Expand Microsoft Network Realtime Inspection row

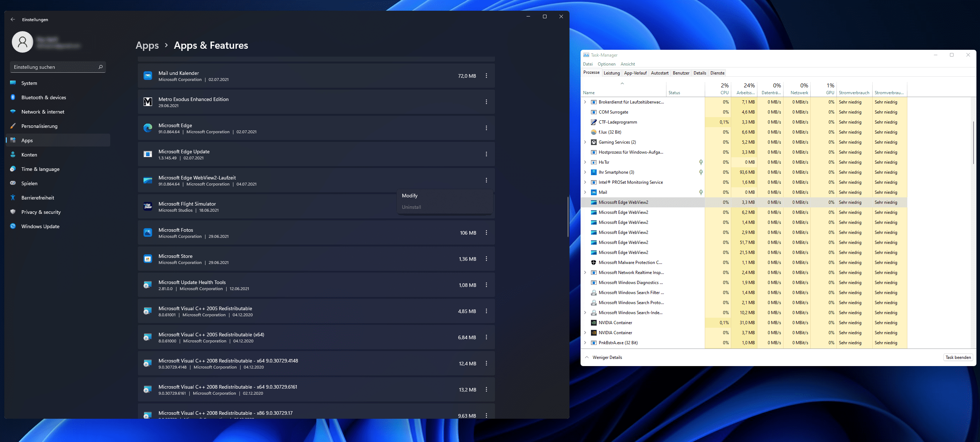[x=585, y=273]
